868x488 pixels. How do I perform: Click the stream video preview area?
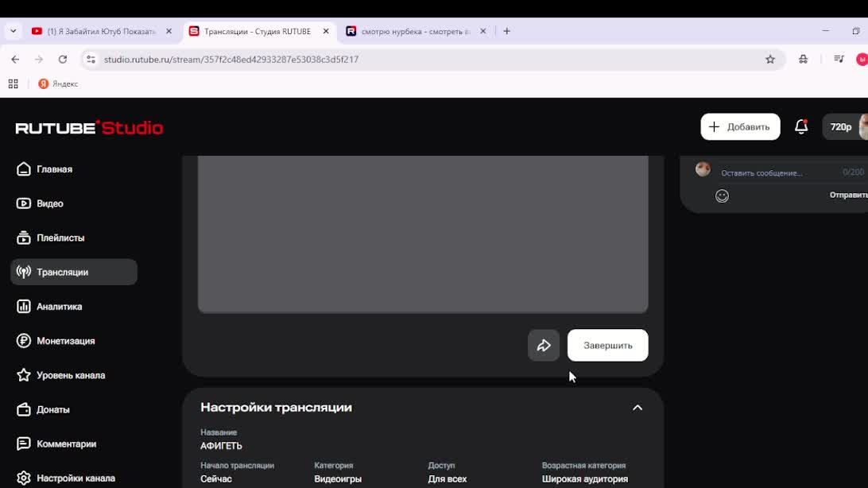pyautogui.click(x=423, y=234)
